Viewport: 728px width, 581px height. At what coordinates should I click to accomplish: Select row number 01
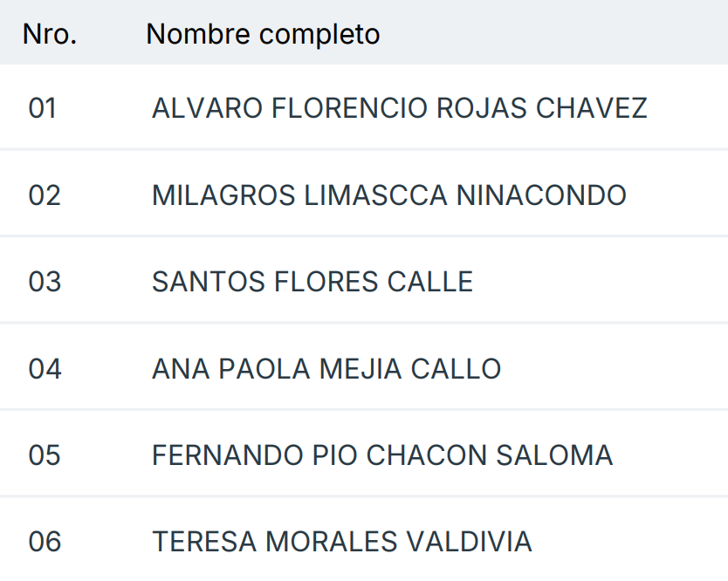[x=43, y=108]
